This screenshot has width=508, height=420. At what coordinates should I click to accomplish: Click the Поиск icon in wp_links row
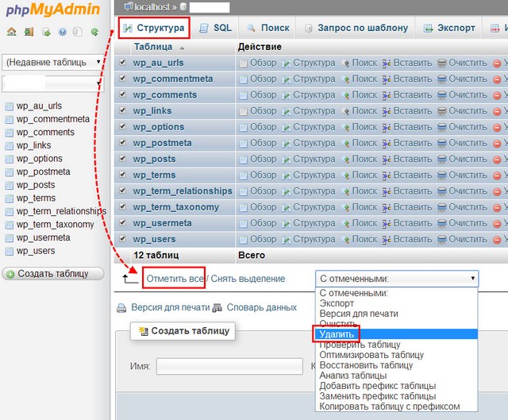click(x=346, y=112)
